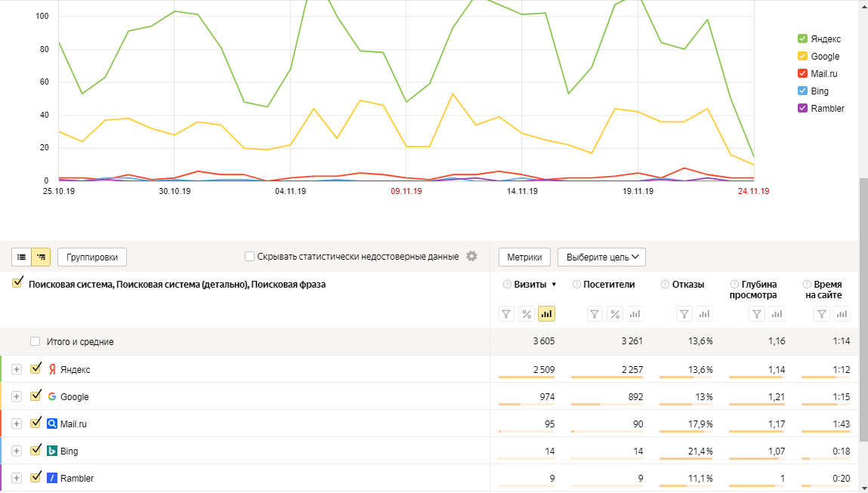
Task: Click help icon beside Время на сайте
Action: [807, 285]
